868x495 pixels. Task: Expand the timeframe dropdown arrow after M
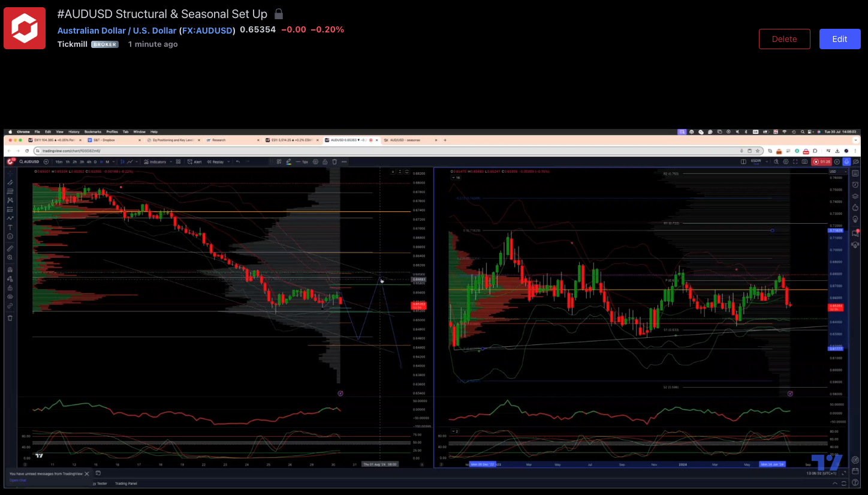pos(113,161)
